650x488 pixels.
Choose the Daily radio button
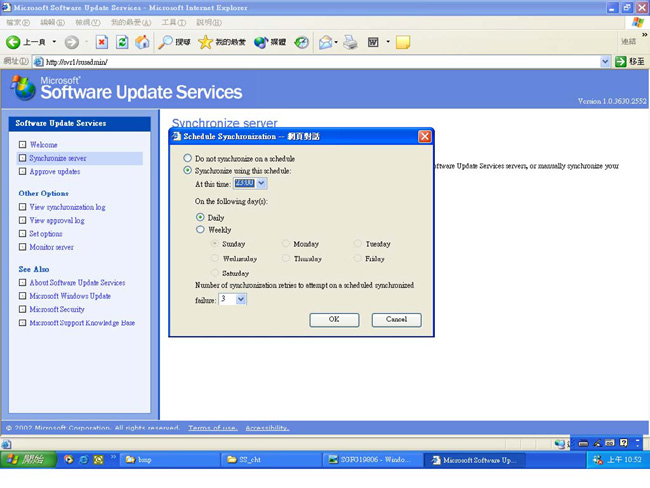pos(200,217)
